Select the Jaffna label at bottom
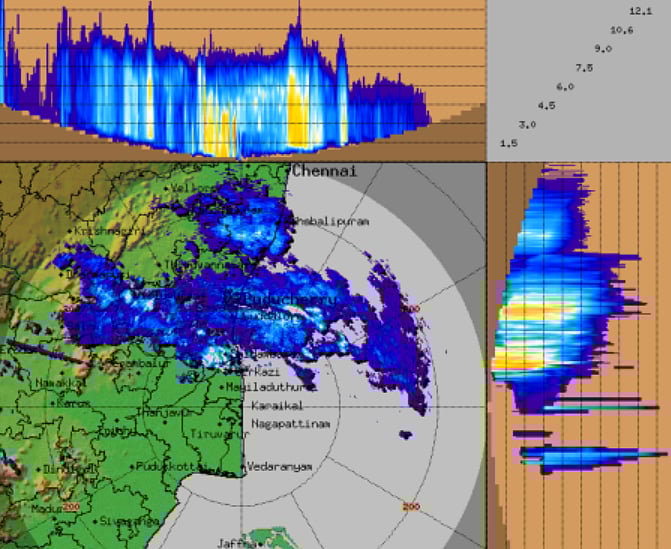 tap(236, 543)
